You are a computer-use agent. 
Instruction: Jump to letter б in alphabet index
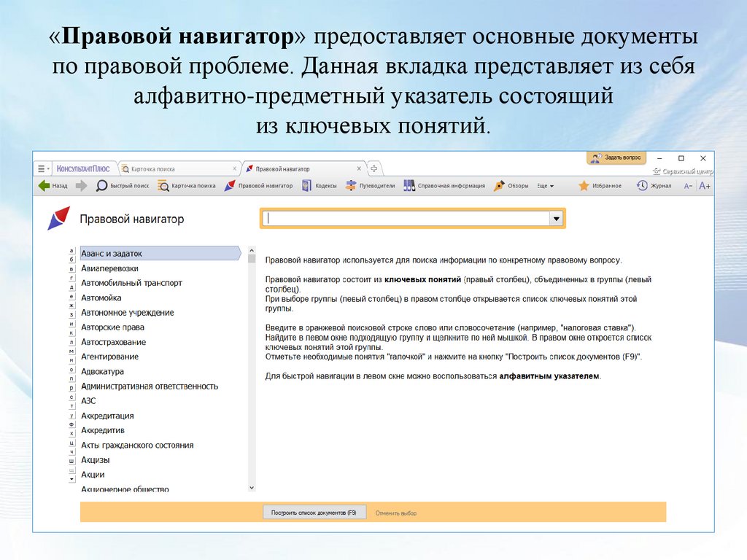tap(72, 260)
